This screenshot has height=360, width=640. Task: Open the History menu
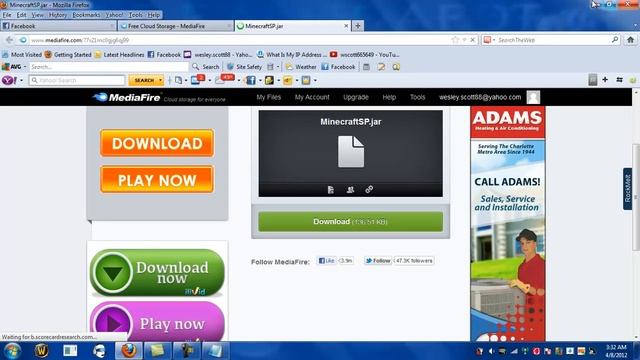pyautogui.click(x=58, y=15)
